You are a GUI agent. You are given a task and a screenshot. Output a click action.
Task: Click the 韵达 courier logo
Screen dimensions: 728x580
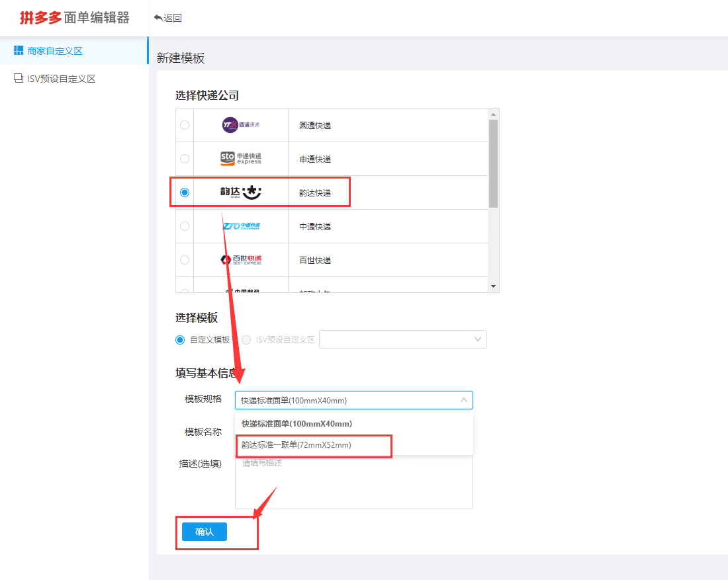241,192
